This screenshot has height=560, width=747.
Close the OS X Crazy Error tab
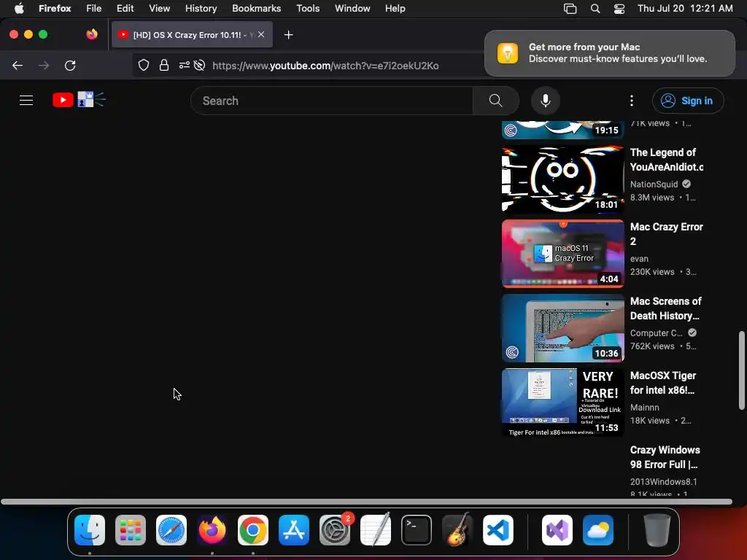click(x=261, y=35)
